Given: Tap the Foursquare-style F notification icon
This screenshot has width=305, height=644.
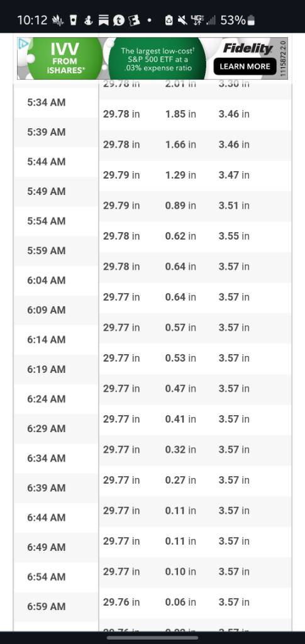Looking at the screenshot, I should pos(135,20).
